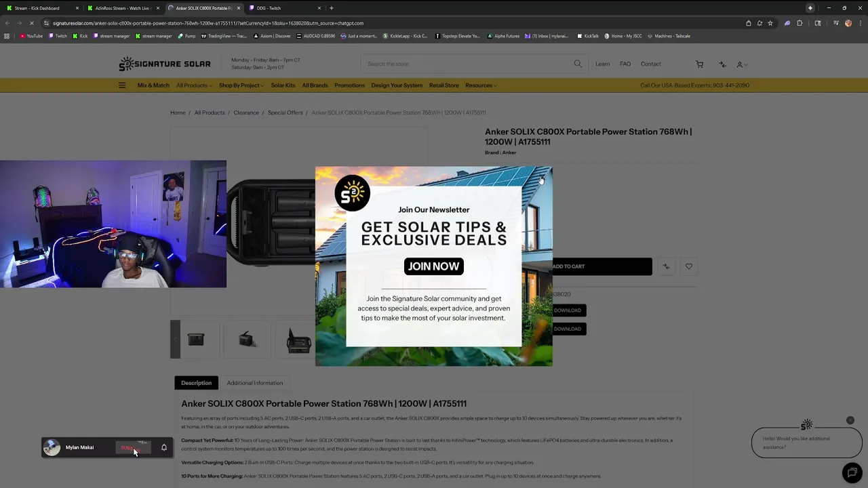Select the first product thumbnail
Screen dimensions: 868x488
[196, 340]
